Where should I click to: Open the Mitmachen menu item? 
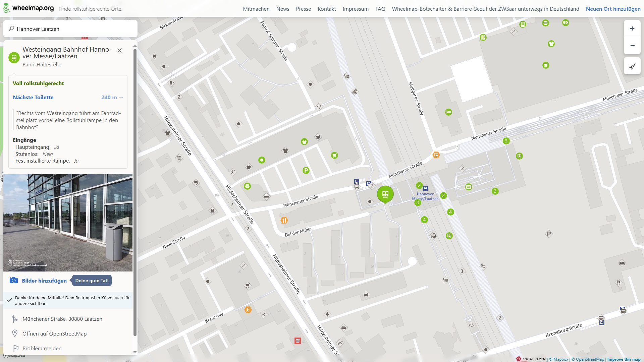click(256, 9)
